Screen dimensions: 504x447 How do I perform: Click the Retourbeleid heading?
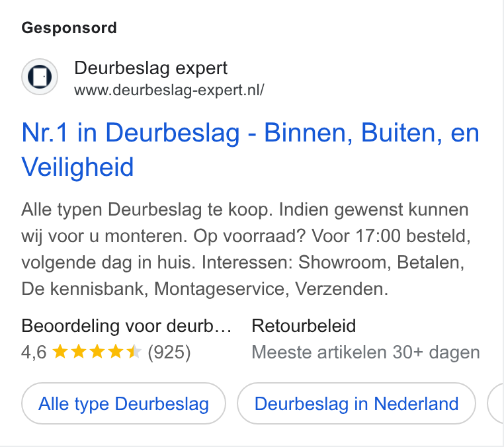click(304, 326)
